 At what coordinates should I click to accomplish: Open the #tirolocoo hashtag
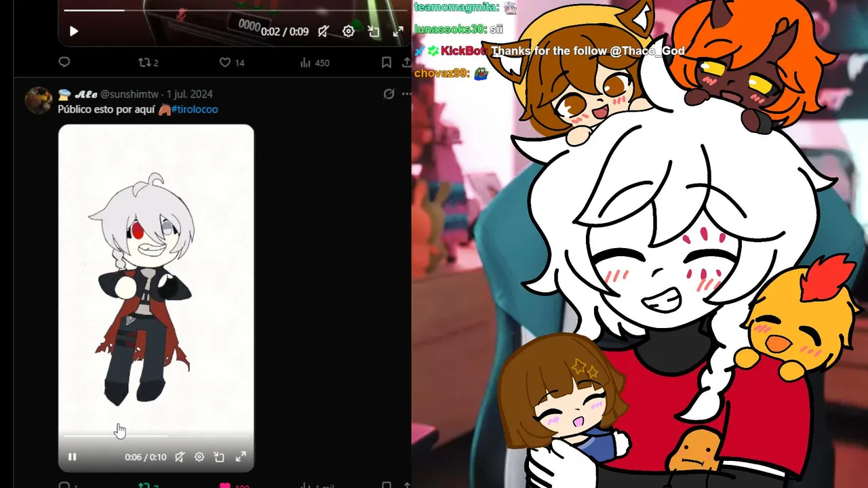point(195,109)
